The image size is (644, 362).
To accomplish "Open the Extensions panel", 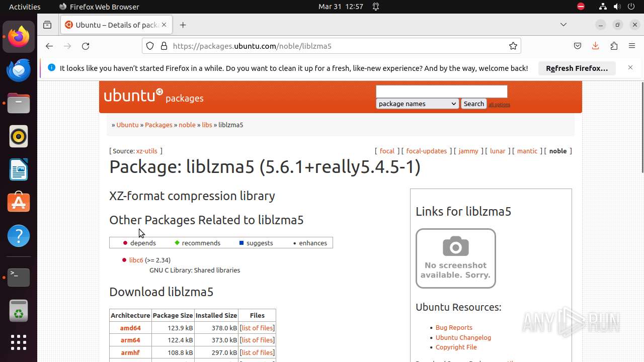I will pyautogui.click(x=614, y=46).
